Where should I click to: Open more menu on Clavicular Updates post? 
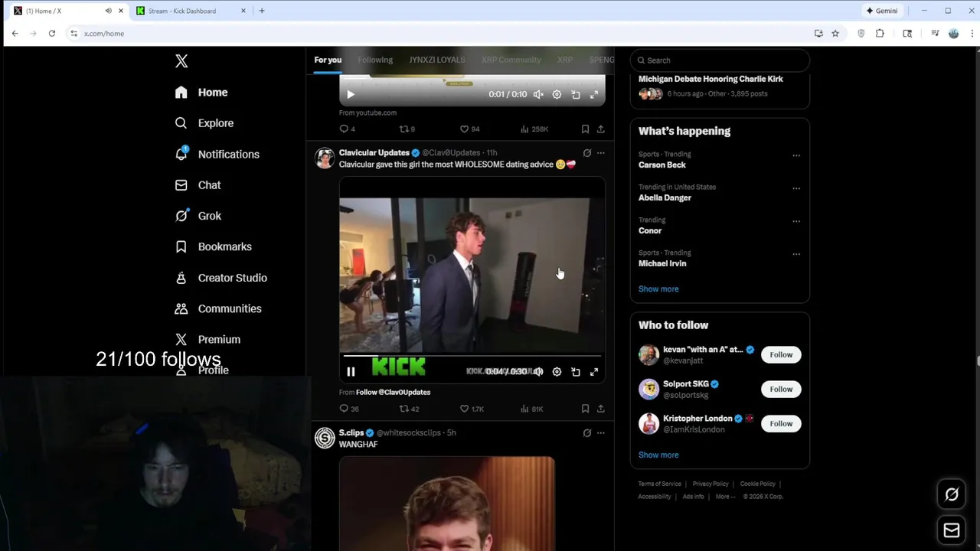(601, 153)
